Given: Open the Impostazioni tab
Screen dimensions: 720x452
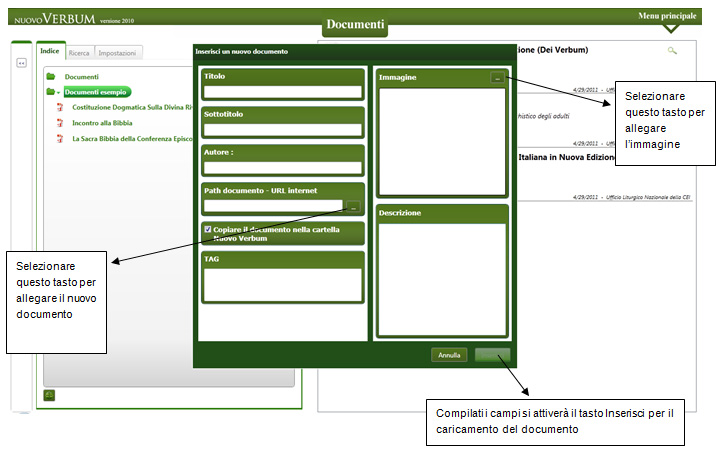Looking at the screenshot, I should 118,52.
